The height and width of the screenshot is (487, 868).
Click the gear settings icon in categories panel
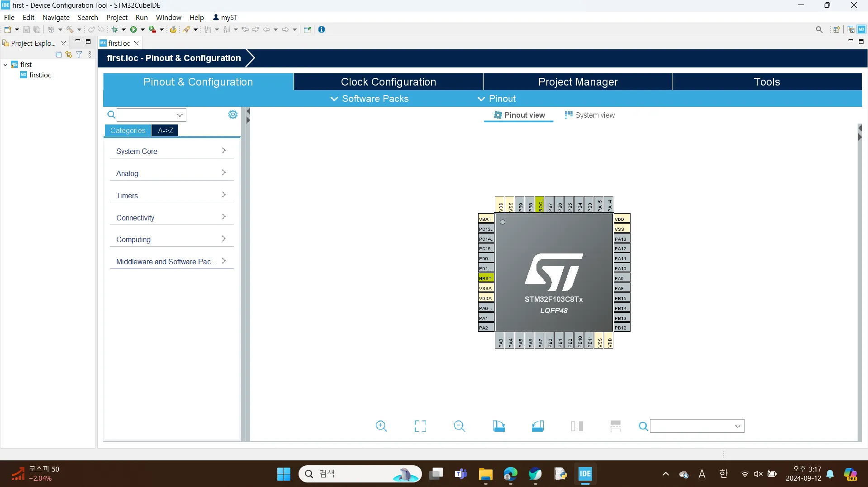point(233,115)
